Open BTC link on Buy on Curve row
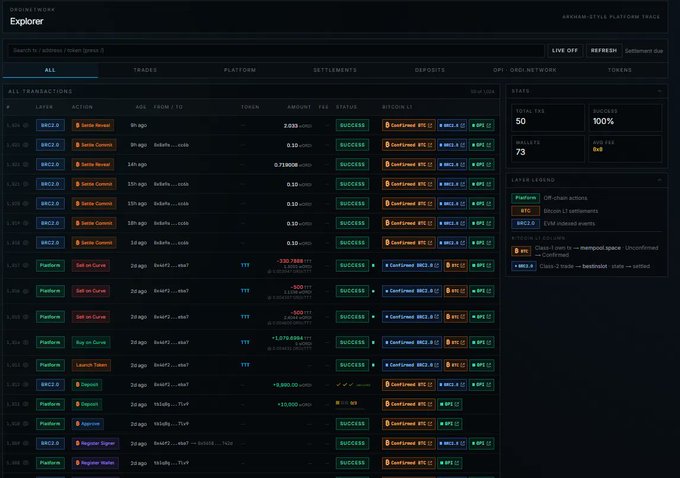Viewport: 680px width, 478px height. click(x=455, y=342)
